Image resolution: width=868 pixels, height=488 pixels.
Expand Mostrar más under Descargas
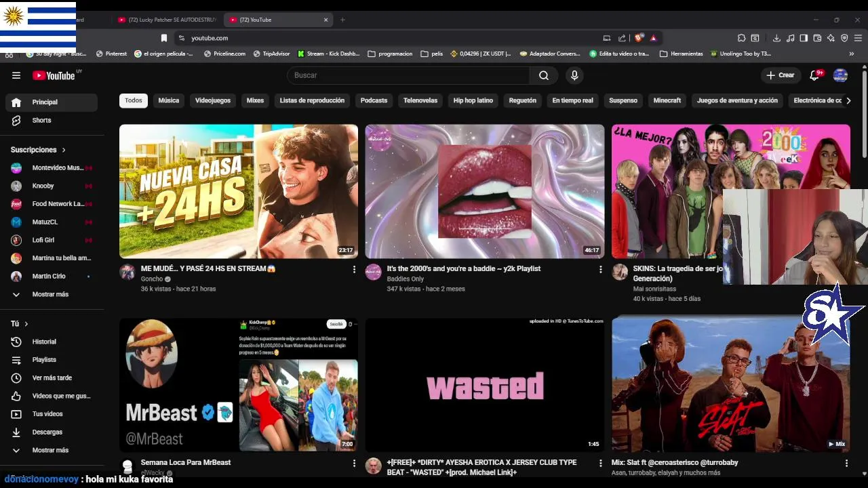52,450
